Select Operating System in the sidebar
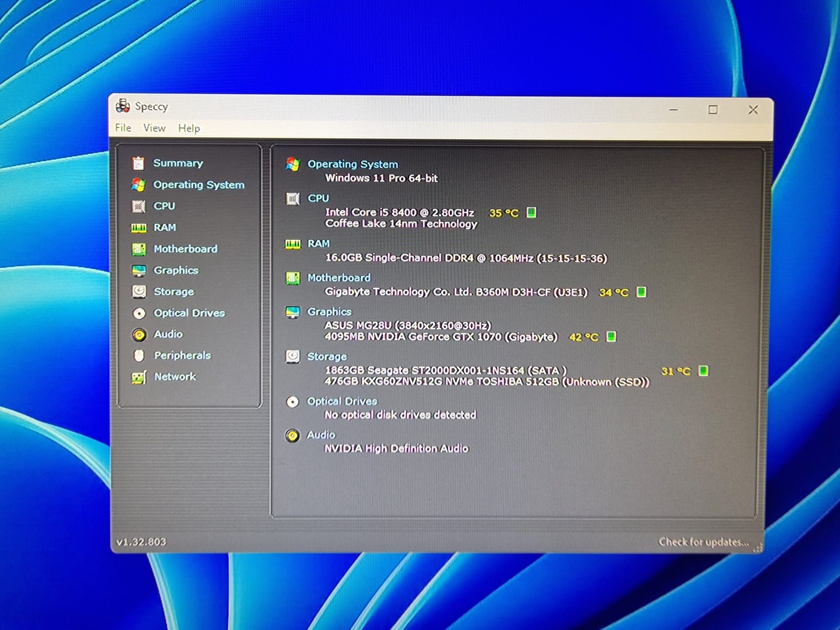Viewport: 840px width, 630px height. click(x=199, y=185)
